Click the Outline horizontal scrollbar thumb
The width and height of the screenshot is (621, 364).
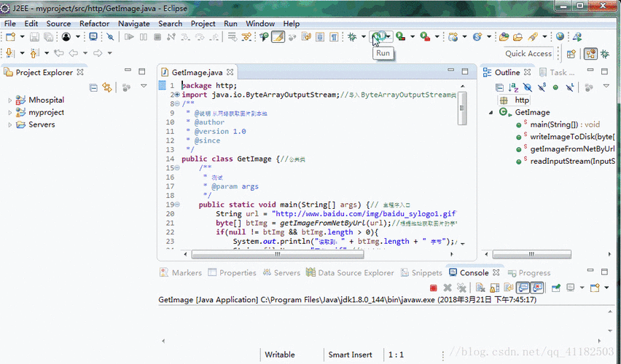click(532, 254)
